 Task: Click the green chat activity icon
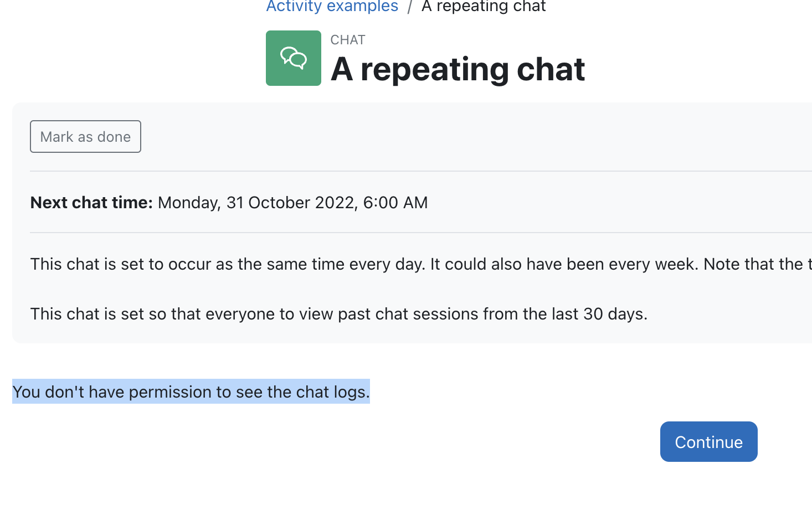click(294, 58)
